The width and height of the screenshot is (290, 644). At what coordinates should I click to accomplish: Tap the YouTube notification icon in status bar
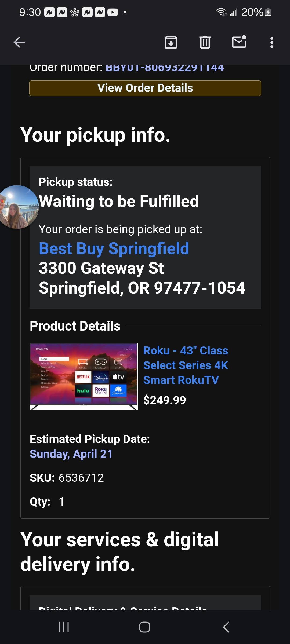click(113, 12)
